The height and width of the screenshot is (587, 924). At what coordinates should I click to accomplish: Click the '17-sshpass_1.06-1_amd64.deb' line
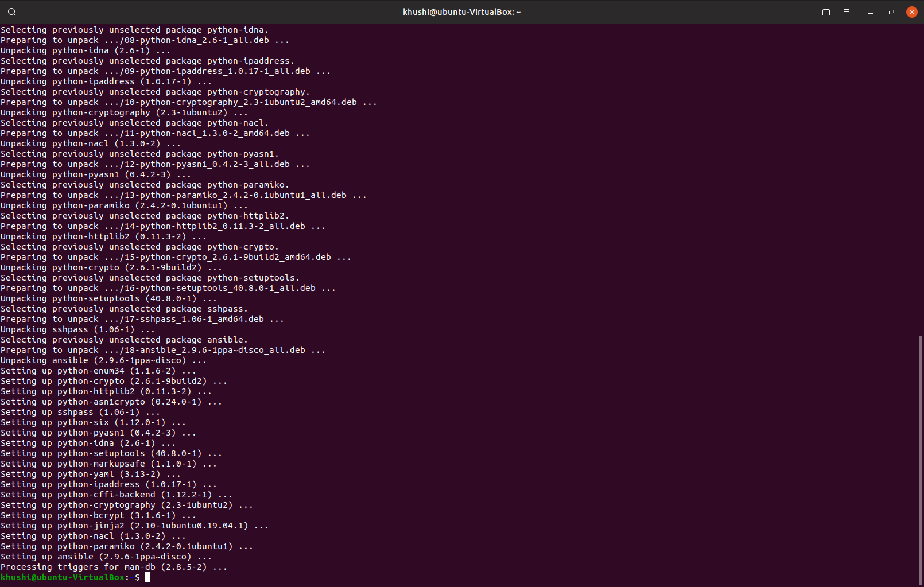(x=142, y=319)
